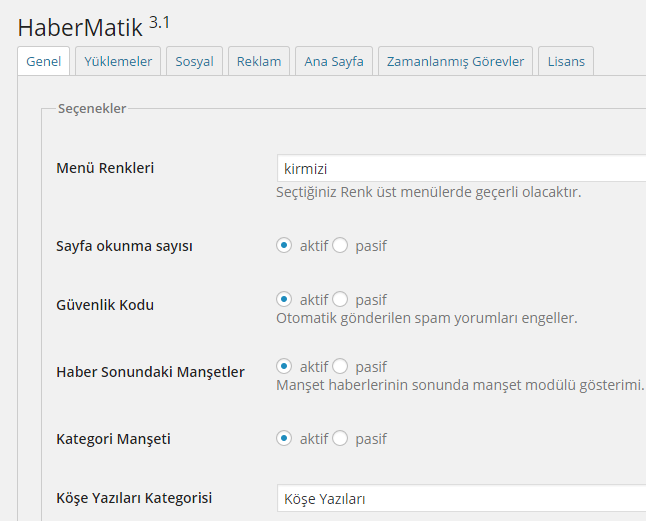Click the Menü Renkleri label
Viewport: 646px width, 521px height.
point(105,168)
